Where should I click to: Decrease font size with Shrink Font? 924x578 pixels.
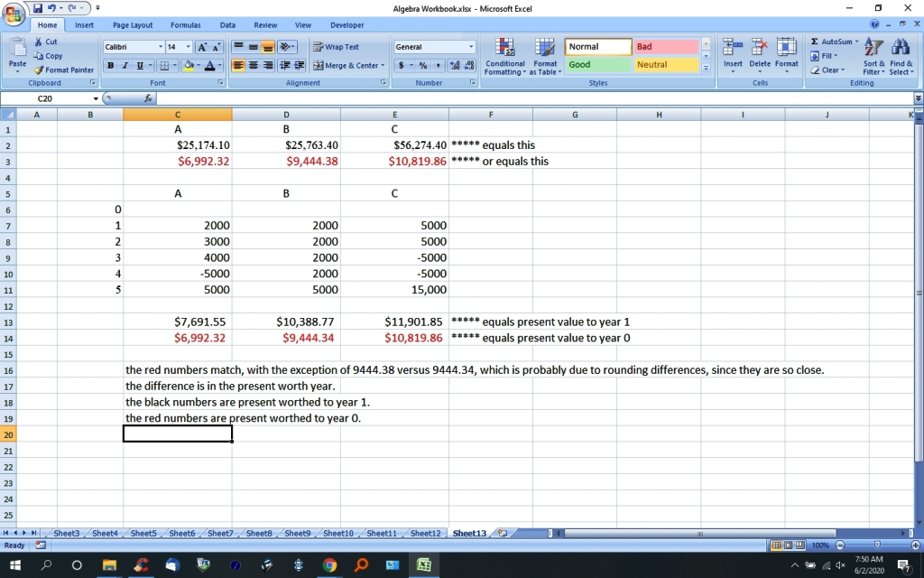point(217,47)
